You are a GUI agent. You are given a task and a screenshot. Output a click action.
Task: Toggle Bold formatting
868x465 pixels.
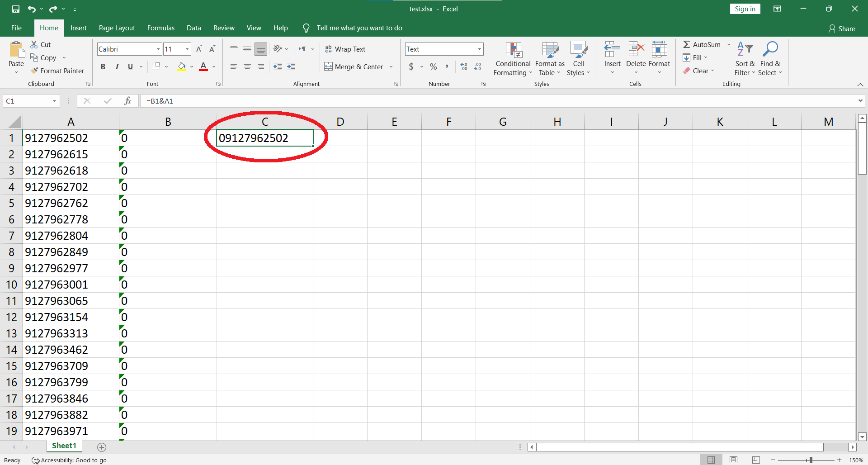(x=103, y=67)
